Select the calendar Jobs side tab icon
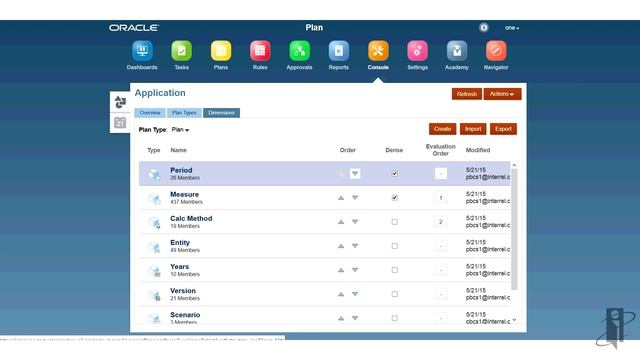The height and width of the screenshot is (360, 640). [x=120, y=122]
